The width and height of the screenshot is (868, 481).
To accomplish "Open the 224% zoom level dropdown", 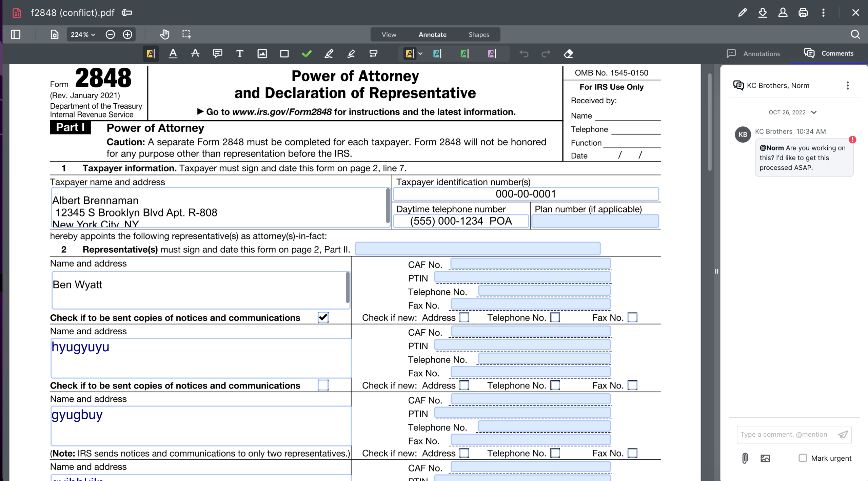I will tap(83, 34).
